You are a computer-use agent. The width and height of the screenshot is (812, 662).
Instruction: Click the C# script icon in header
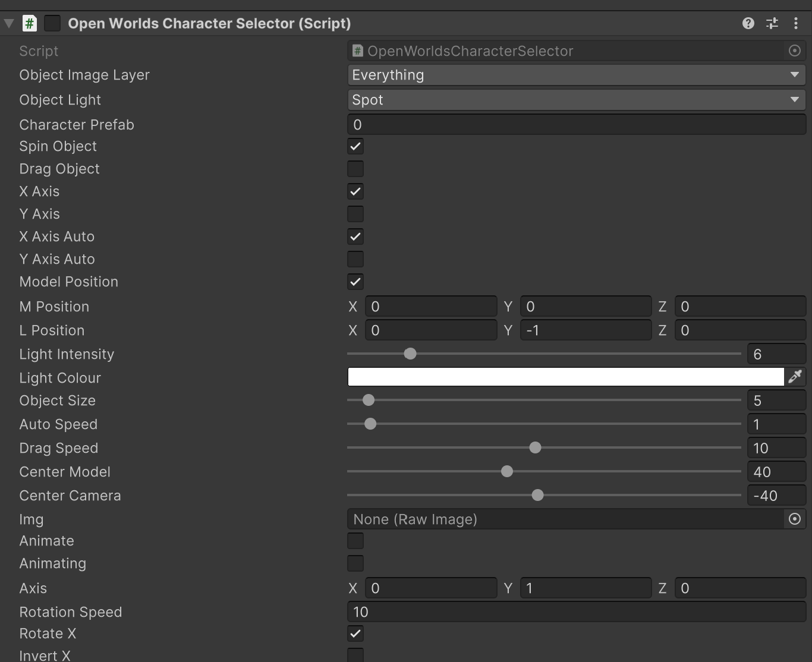coord(29,23)
